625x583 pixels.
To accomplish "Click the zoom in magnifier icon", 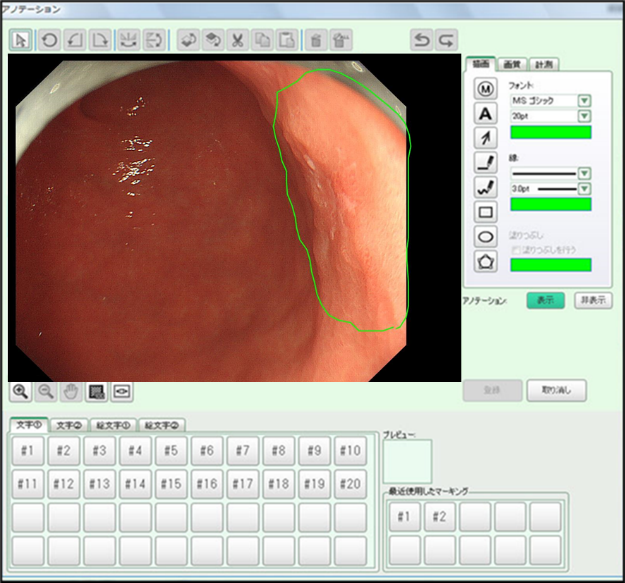I will click(20, 391).
